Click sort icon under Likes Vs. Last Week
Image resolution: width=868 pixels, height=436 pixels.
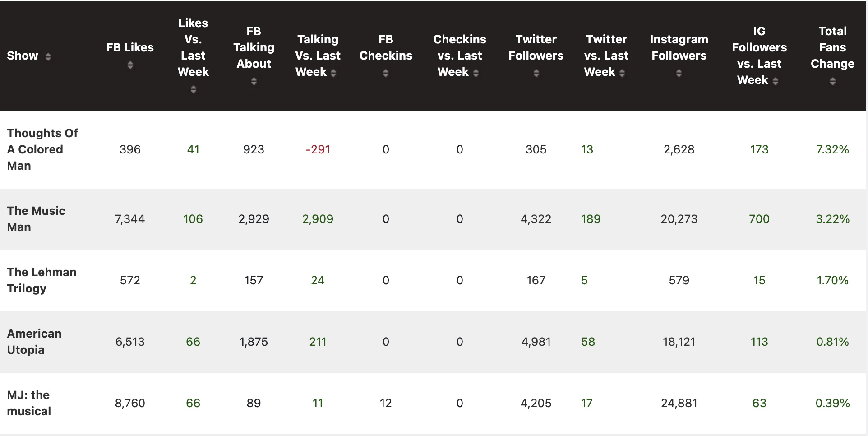coord(193,89)
